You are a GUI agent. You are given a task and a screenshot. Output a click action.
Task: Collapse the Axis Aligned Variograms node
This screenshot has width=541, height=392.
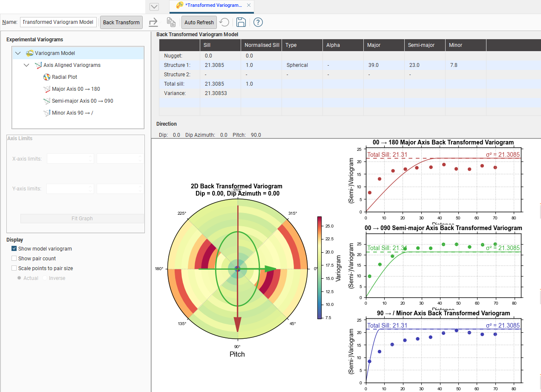(26, 65)
